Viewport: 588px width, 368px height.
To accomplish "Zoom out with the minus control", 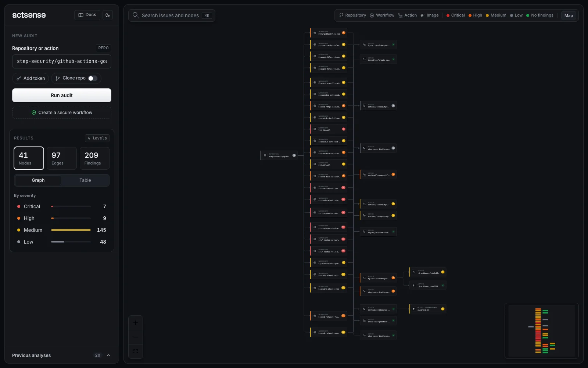I will click(x=136, y=337).
